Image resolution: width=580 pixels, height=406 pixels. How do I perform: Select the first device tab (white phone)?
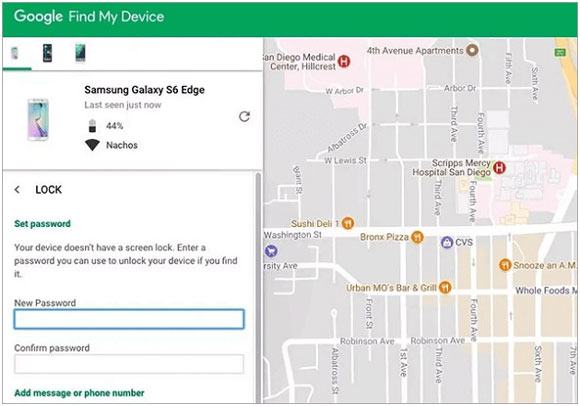15,53
